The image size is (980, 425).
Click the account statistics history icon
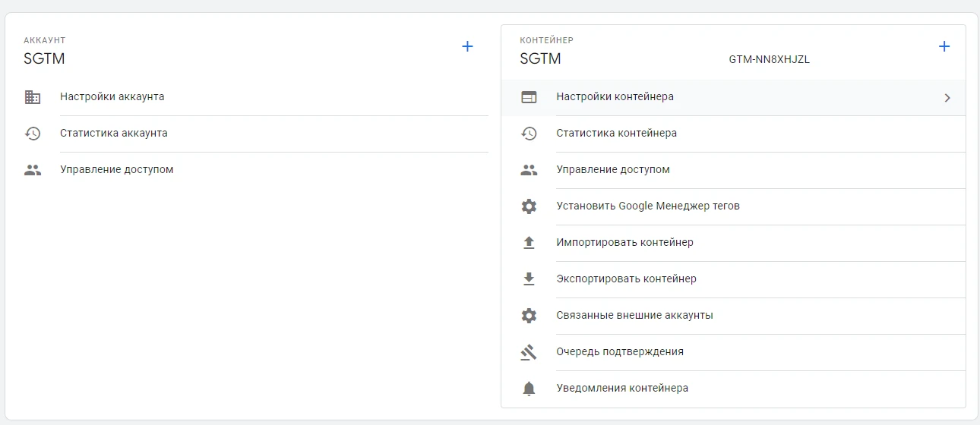point(33,134)
